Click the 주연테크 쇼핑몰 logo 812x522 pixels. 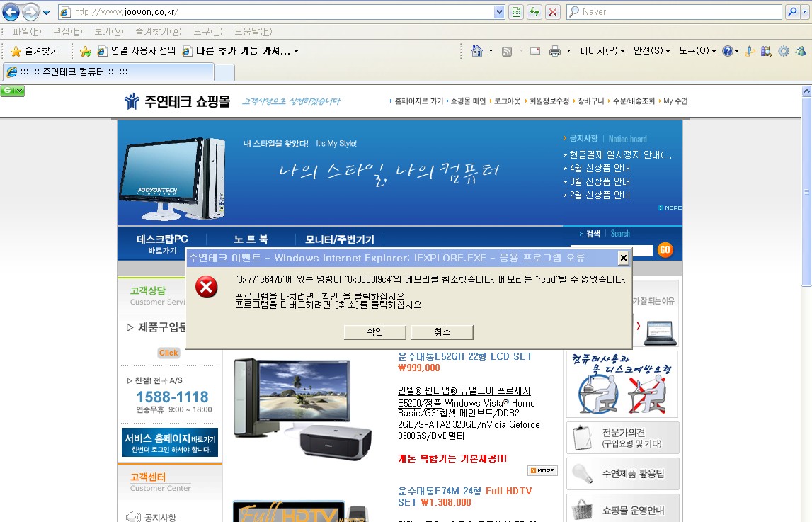point(177,101)
